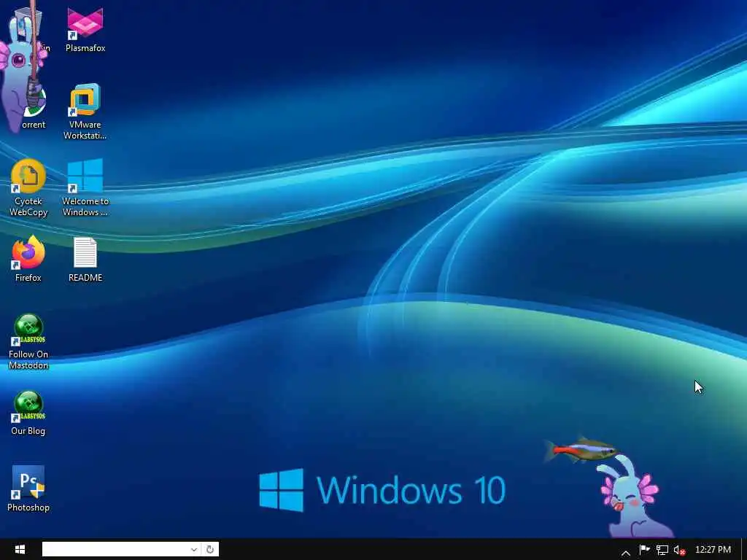The width and height of the screenshot is (747, 560).
Task: Select the partially hidden torrent desktop icon
Action: coord(34,109)
